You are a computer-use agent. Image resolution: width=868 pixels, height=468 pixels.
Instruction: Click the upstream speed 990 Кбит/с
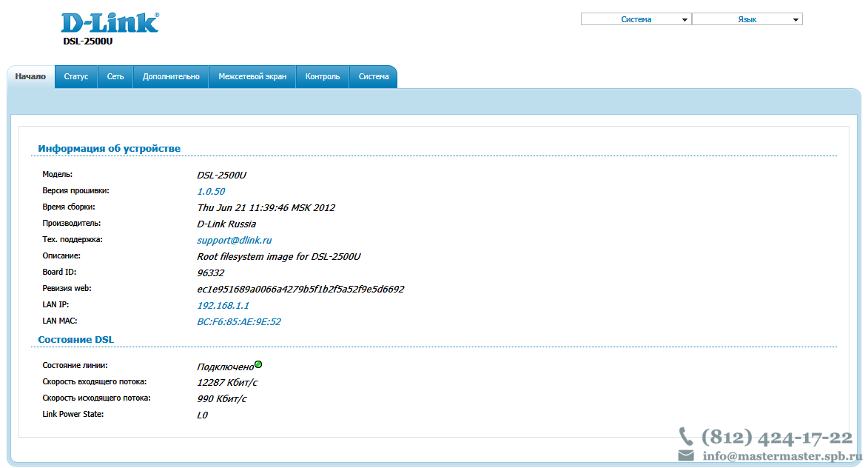tap(221, 399)
